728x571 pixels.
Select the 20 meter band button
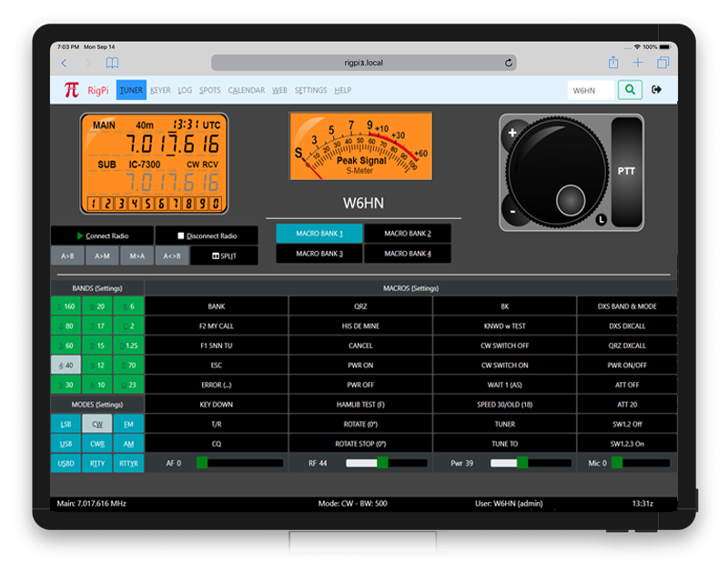(x=97, y=306)
